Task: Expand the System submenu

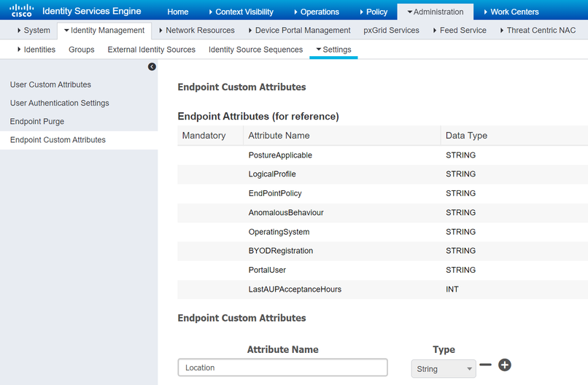Action: tap(34, 31)
